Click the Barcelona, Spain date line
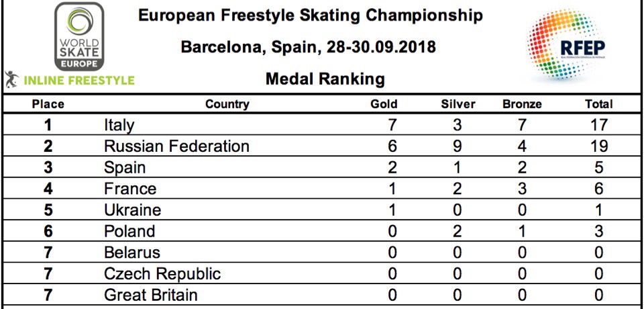The width and height of the screenshot is (644, 309). pyautogui.click(x=309, y=48)
